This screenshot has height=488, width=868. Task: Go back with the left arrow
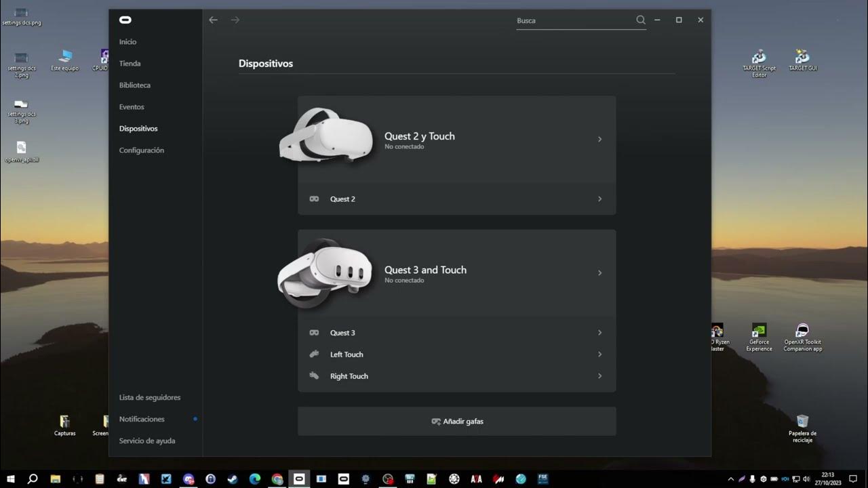click(213, 20)
